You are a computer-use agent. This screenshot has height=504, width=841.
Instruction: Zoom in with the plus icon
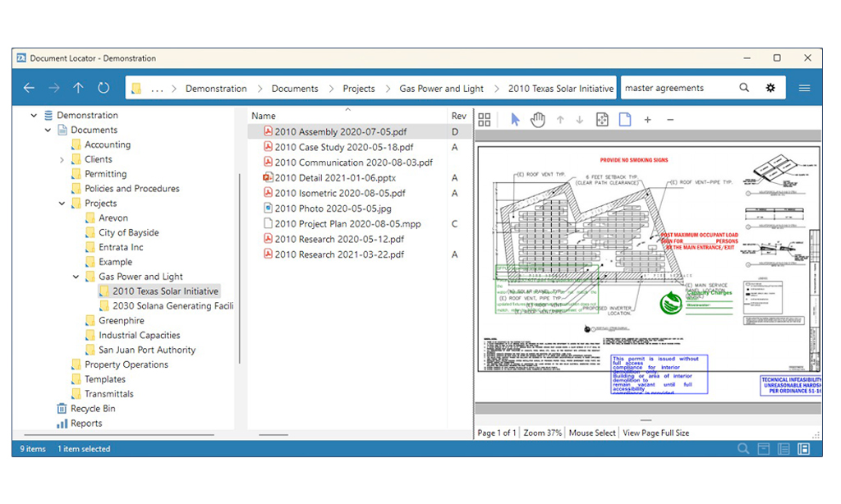coord(647,120)
